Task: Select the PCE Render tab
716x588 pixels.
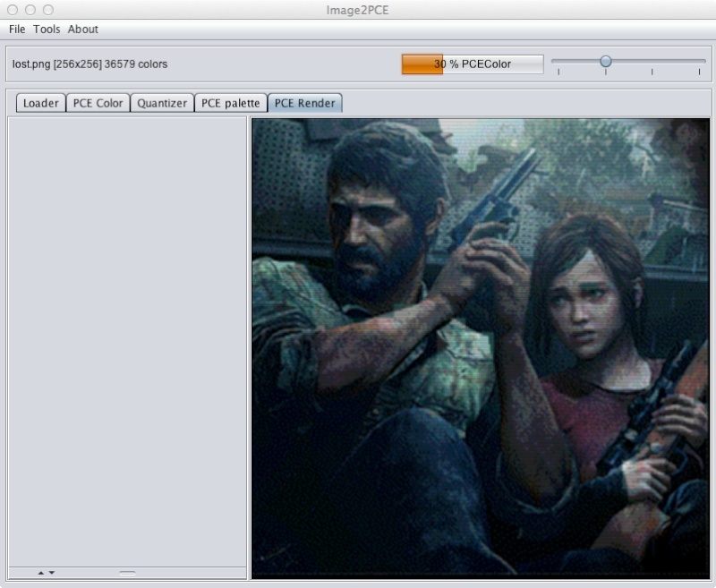Action: (x=305, y=103)
